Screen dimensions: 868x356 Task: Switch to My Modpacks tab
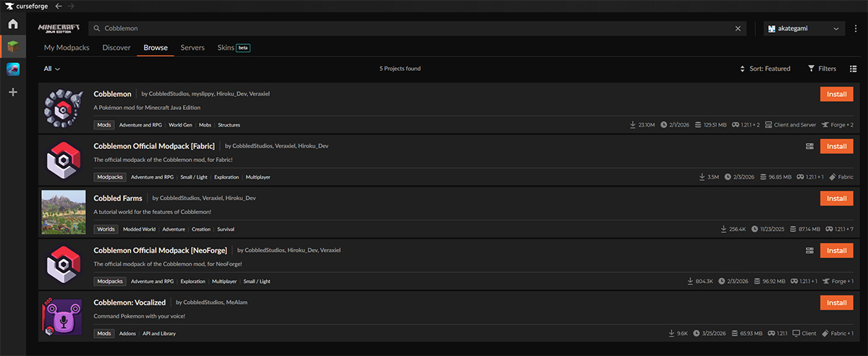pos(68,48)
